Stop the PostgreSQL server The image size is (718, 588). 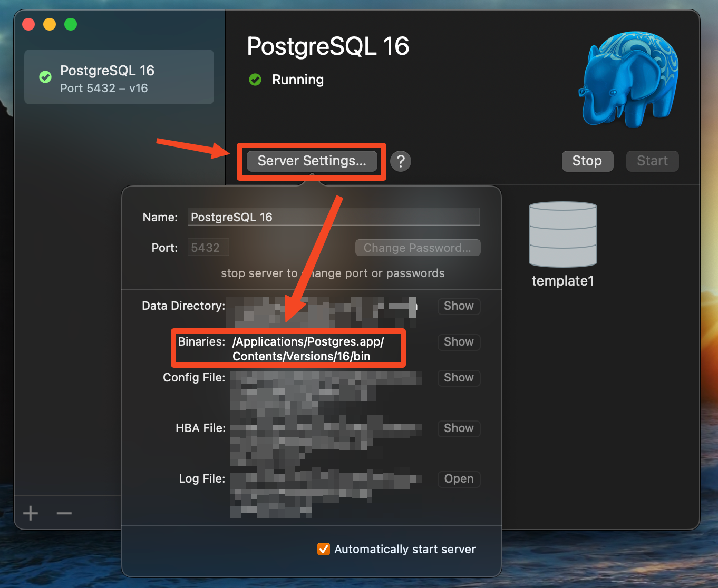[x=587, y=161]
